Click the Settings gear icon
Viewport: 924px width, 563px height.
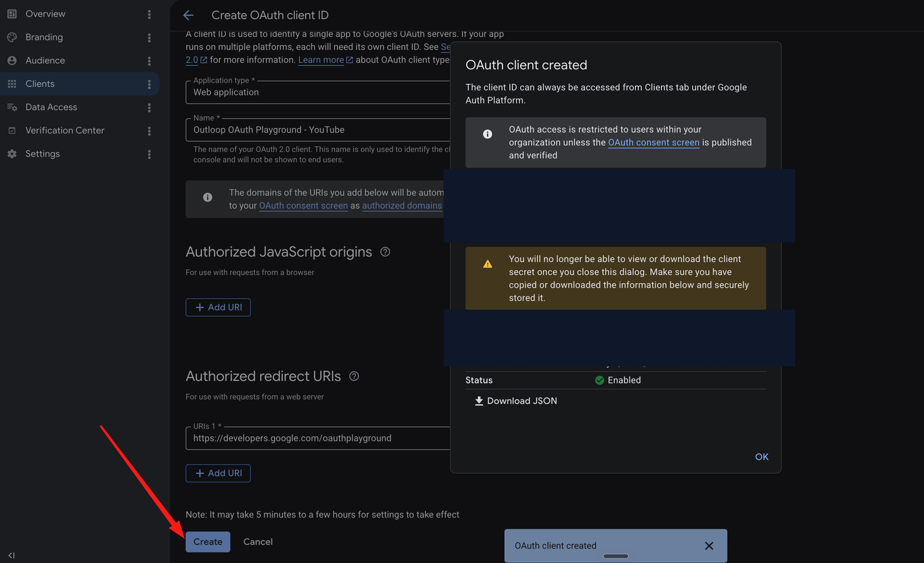coord(12,154)
